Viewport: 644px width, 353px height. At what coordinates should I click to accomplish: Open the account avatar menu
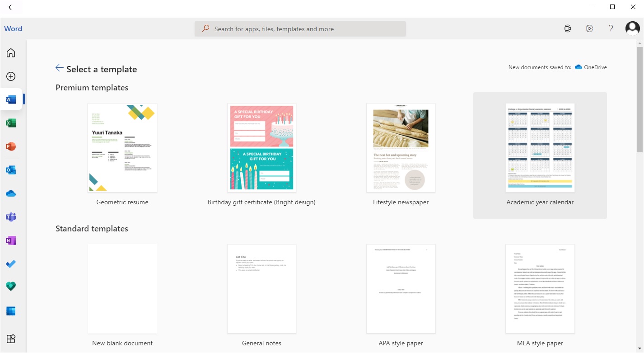632,28
